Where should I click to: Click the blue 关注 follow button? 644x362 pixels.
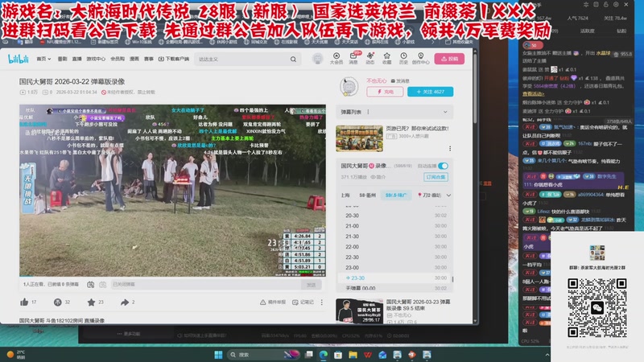(x=431, y=92)
